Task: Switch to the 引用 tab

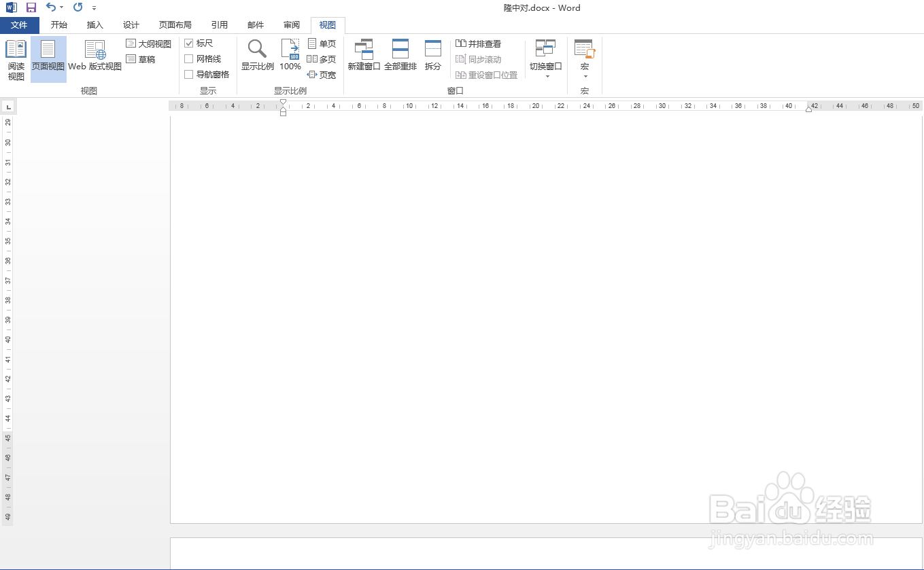Action: [220, 25]
